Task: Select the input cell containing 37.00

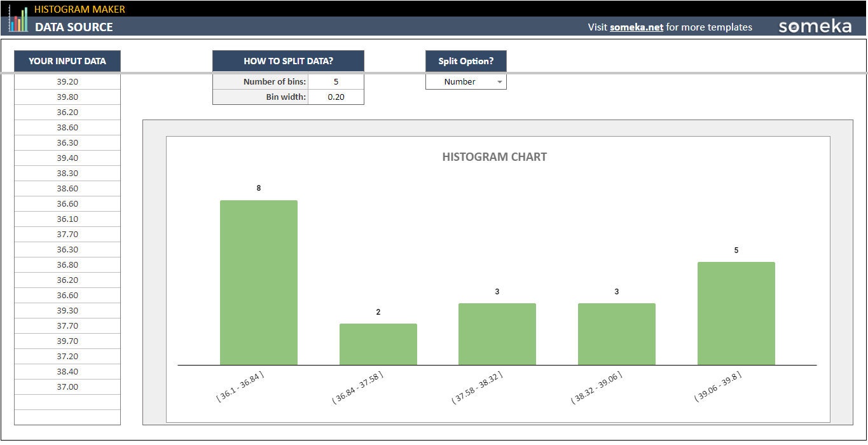Action: tap(67, 387)
